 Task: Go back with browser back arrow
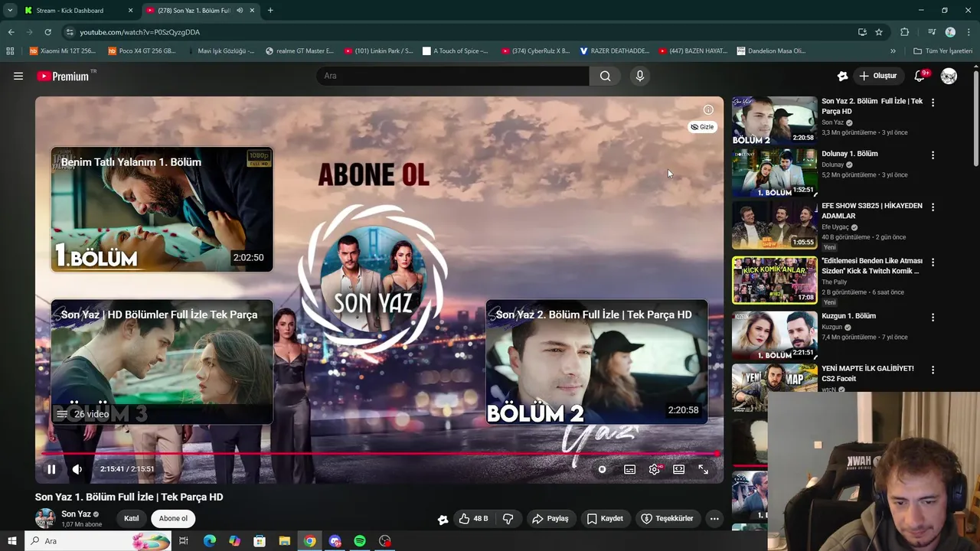pos(11,32)
